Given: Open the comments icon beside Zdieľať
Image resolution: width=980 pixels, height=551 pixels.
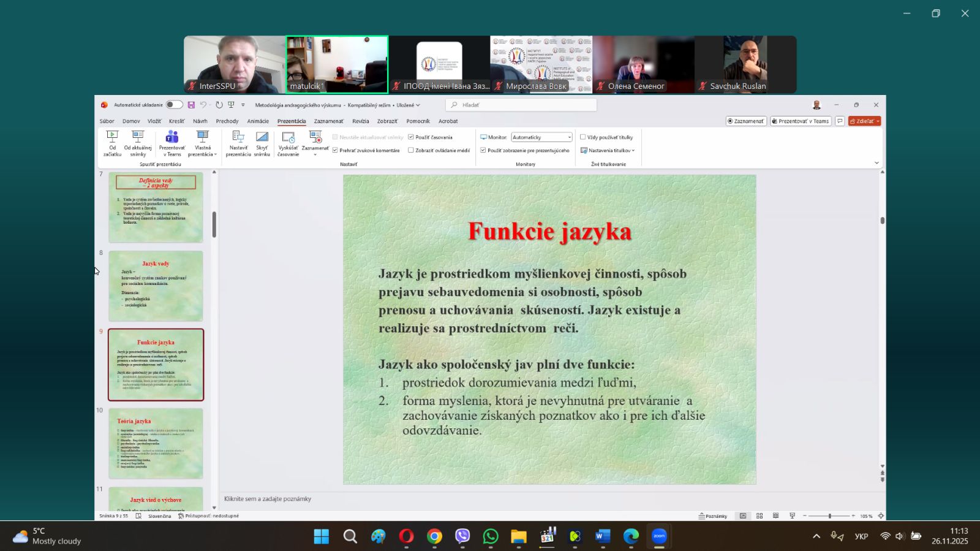Looking at the screenshot, I should click(x=840, y=121).
